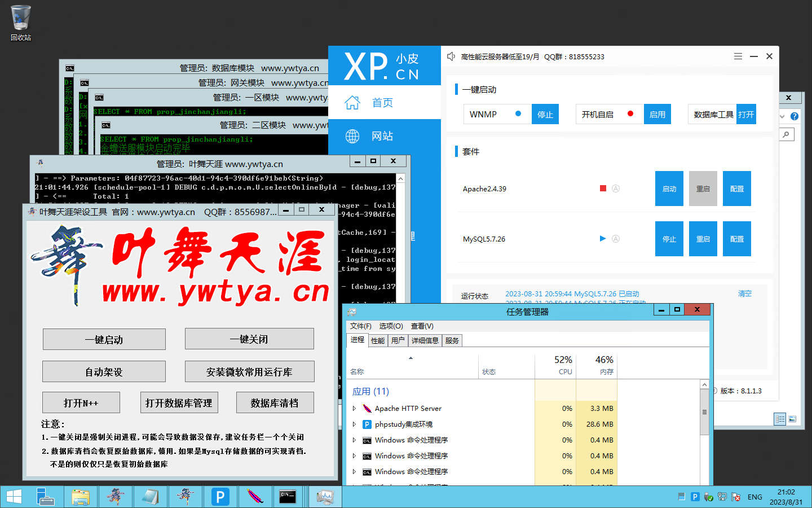Open Action Center flag tray icon
The width and height of the screenshot is (812, 508).
[x=736, y=497]
